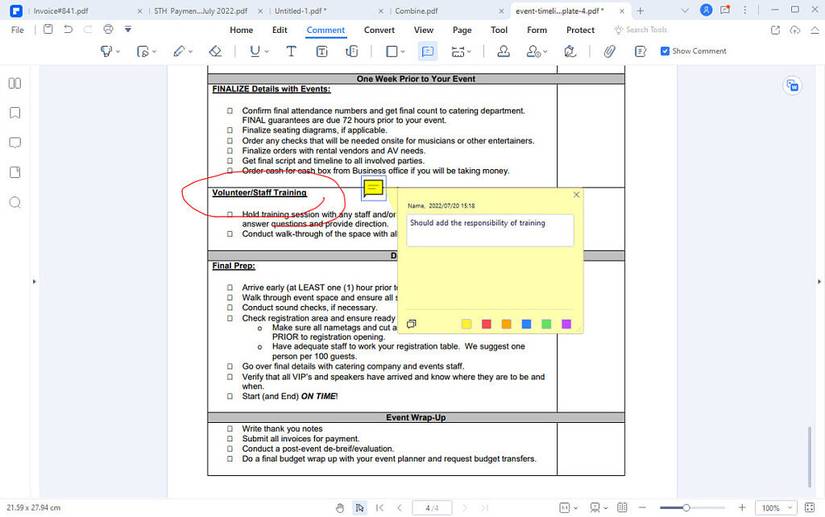
Task: Select the Text Box tool
Action: tap(321, 51)
